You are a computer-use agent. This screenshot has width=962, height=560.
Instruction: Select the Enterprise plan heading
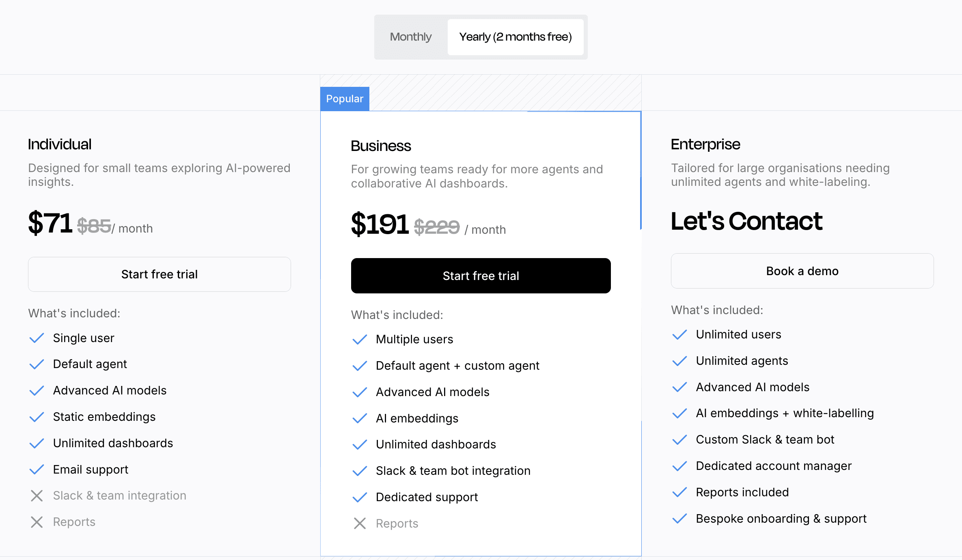(705, 144)
